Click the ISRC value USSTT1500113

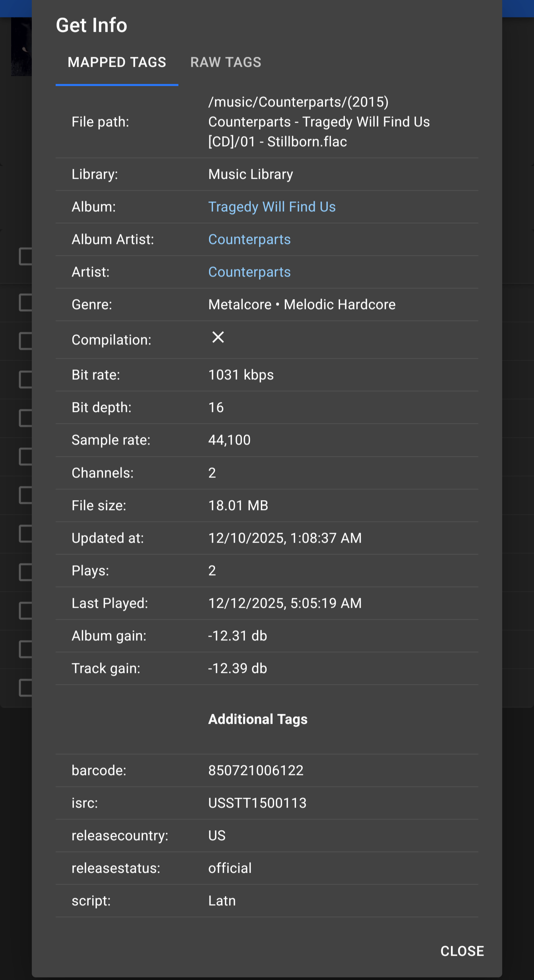pos(257,803)
